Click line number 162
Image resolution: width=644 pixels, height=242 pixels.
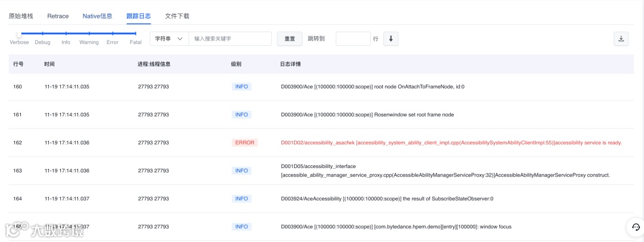(17, 142)
